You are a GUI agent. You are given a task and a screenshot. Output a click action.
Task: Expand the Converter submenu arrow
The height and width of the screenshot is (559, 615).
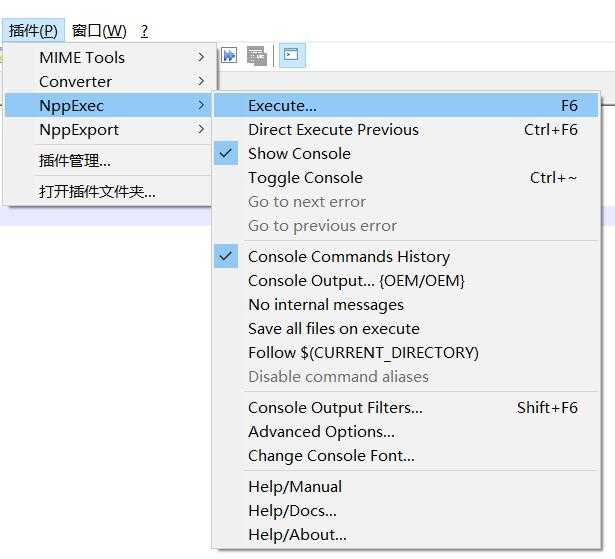[x=201, y=81]
